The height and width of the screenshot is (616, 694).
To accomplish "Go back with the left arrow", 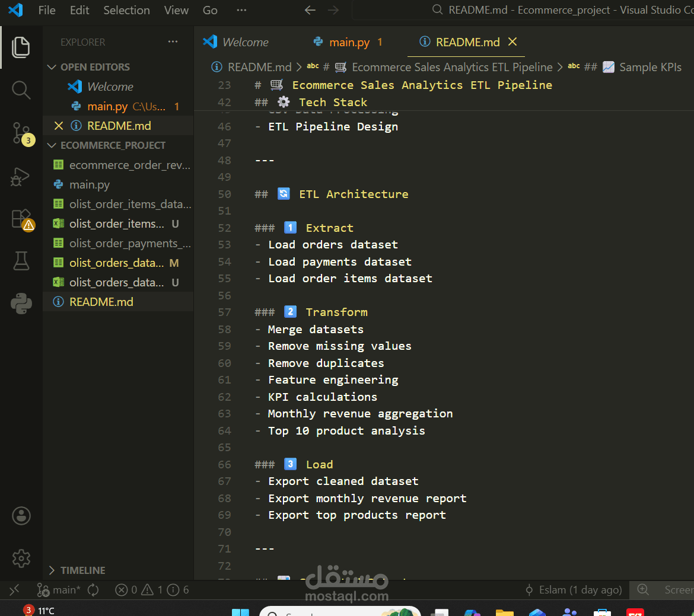I will 310,9.
